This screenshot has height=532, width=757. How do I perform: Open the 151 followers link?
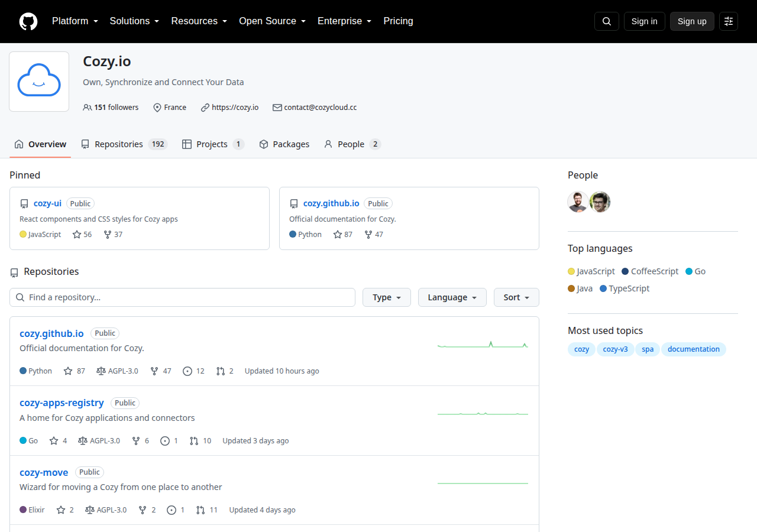[x=111, y=108]
